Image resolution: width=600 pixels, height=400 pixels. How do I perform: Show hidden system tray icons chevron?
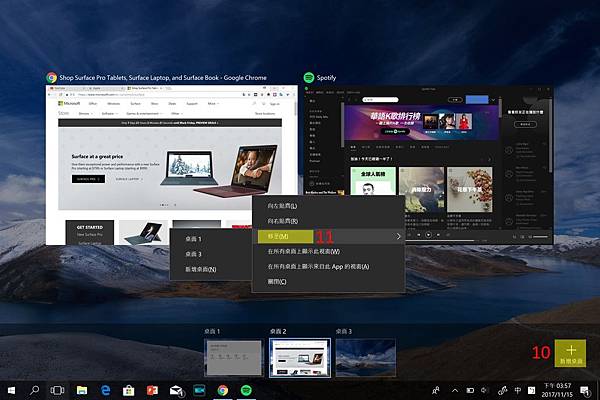(x=455, y=390)
